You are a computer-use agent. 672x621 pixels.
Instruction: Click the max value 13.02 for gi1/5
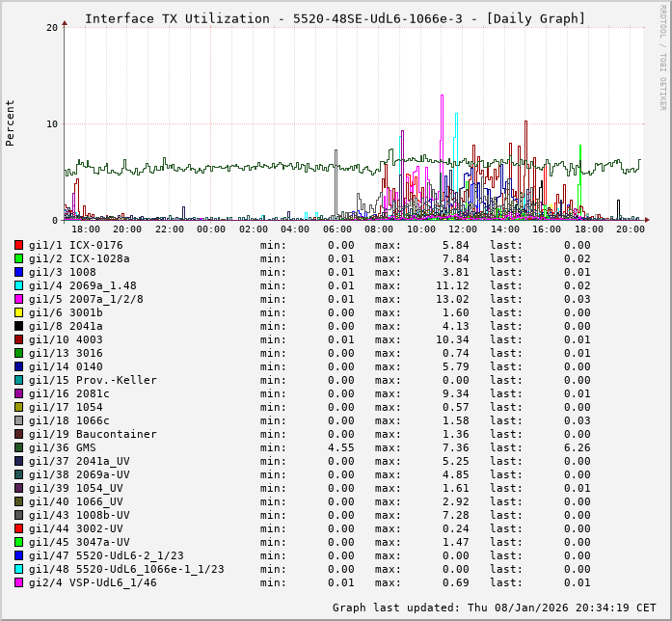point(448,299)
